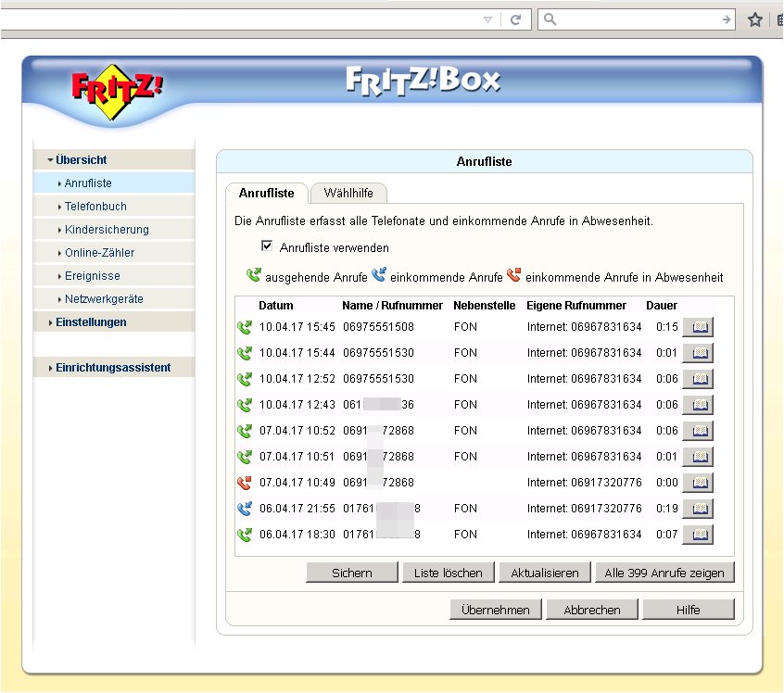
Task: Click the 'einkommende Anrufe' legend icon
Action: pyautogui.click(x=379, y=275)
